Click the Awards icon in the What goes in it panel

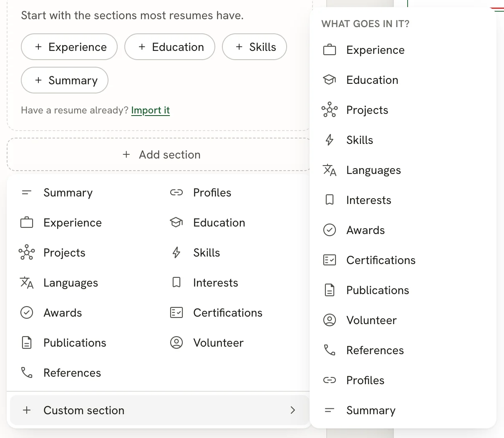coord(330,230)
